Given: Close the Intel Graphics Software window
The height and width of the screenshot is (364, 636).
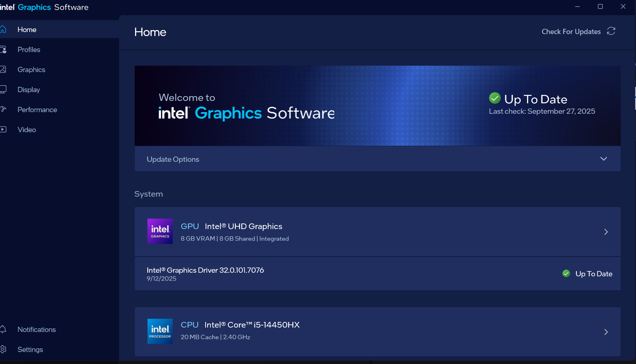Looking at the screenshot, I should pyautogui.click(x=623, y=6).
